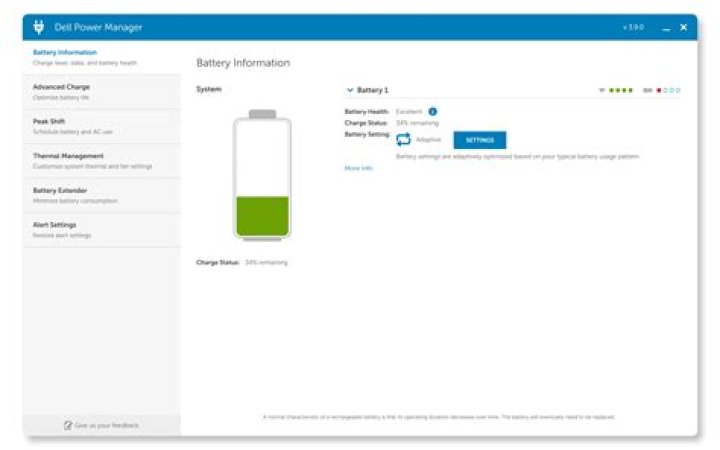Click the Battery 1 header label
This screenshot has height=450, width=720.
[x=372, y=90]
